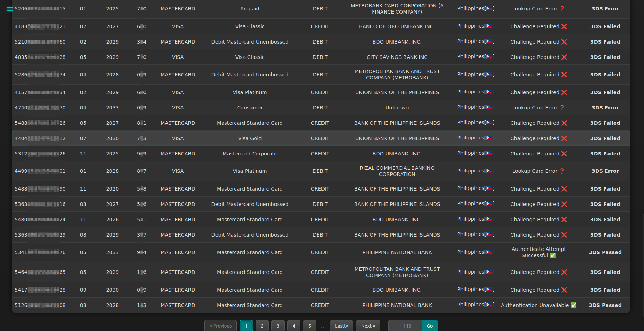Click 3DS Error in the Consumer row
Viewport: 644px width, 331px height.
[605, 108]
